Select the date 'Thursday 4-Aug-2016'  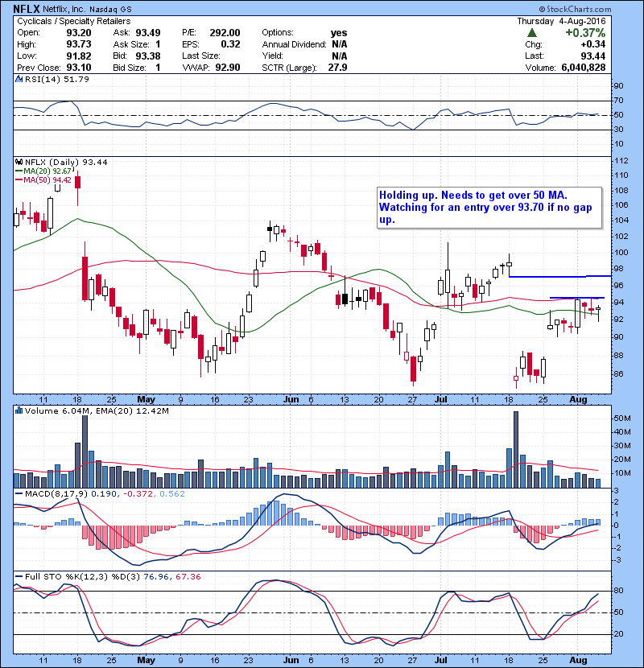[561, 21]
